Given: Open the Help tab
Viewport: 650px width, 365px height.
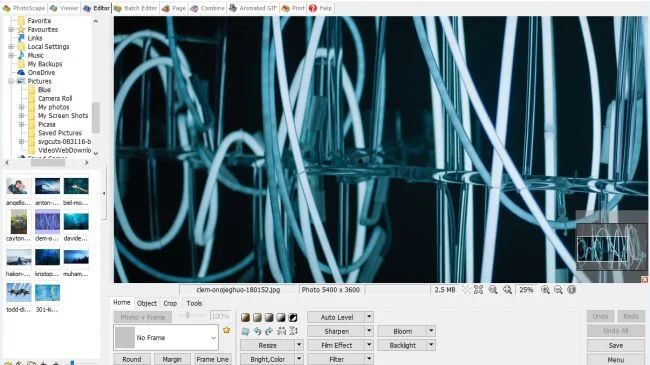Looking at the screenshot, I should point(320,8).
